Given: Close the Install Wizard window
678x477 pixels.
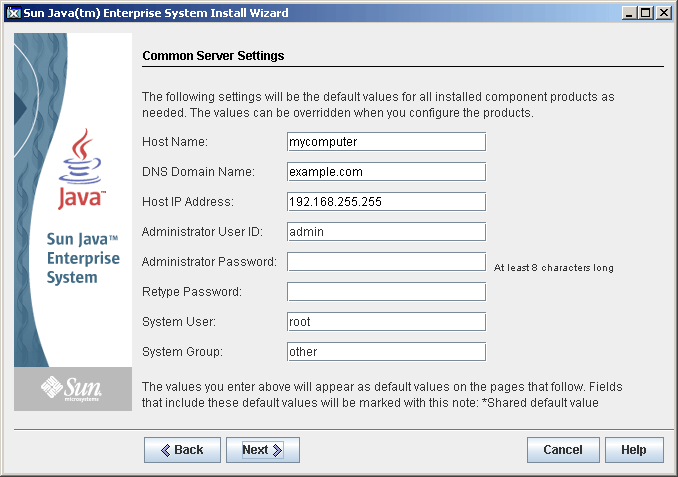Looking at the screenshot, I should pyautogui.click(x=663, y=13).
